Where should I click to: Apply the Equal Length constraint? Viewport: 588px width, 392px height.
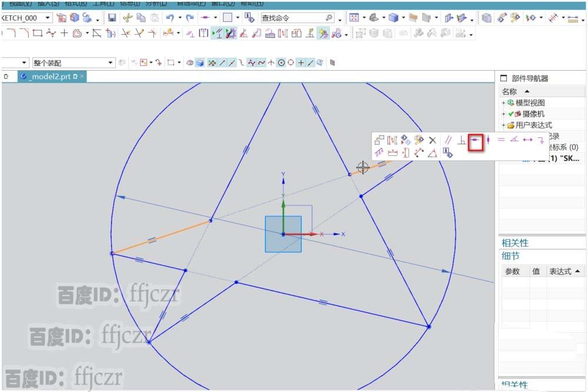pyautogui.click(x=501, y=140)
